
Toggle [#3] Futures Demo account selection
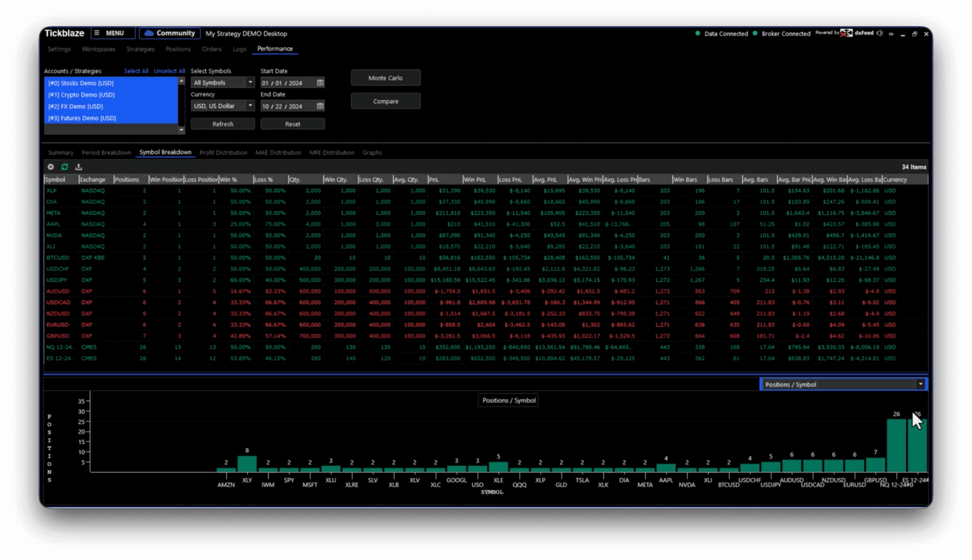click(82, 118)
